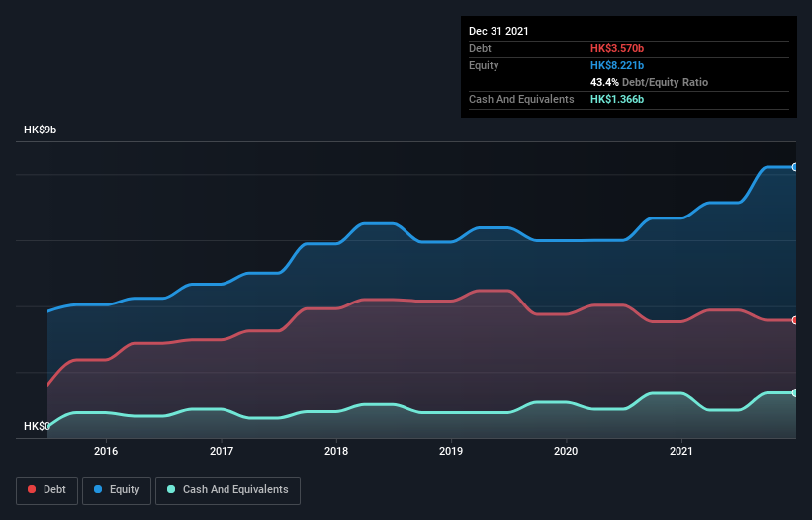Click the 43.4% Debt/Equity Ratio text
Screen dimensions: 812x520
click(x=649, y=82)
